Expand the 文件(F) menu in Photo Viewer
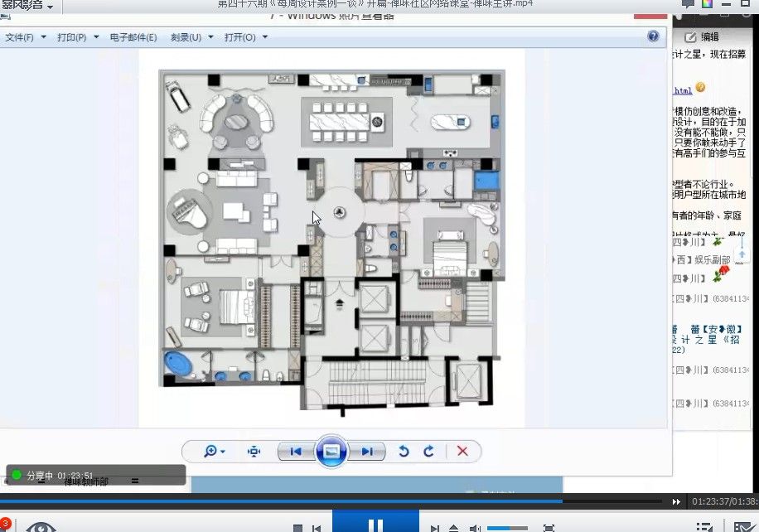759x532 pixels. tap(26, 37)
